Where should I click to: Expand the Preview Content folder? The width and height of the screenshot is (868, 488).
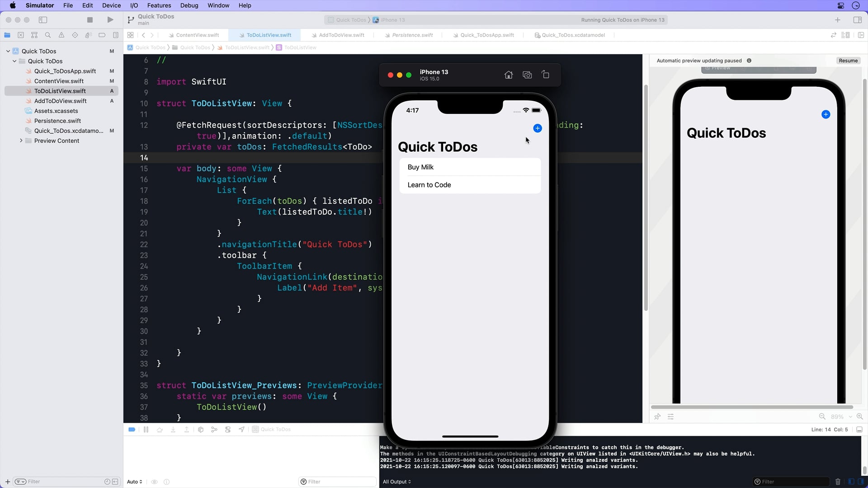point(21,141)
